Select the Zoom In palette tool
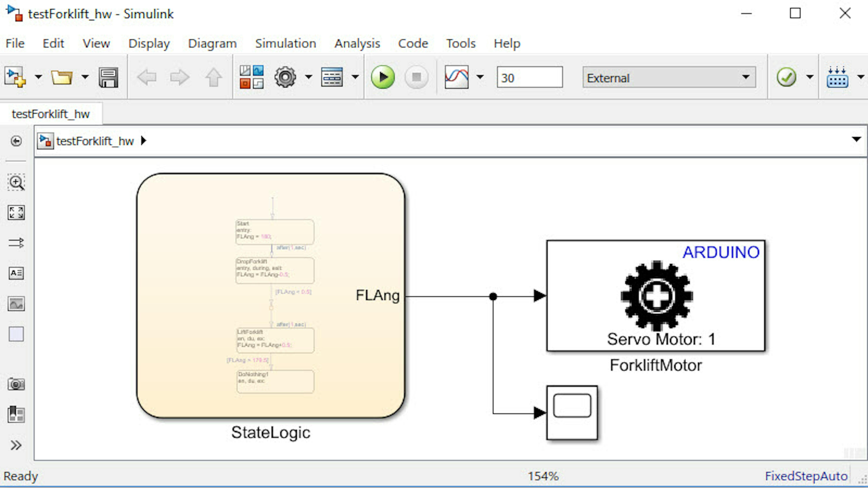The height and width of the screenshot is (488, 868). [16, 182]
